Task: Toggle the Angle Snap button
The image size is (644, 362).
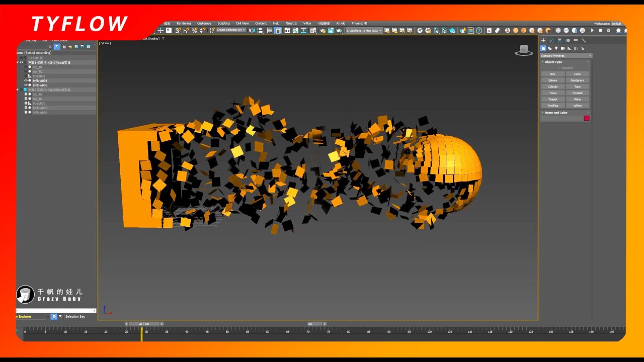Action: [186, 30]
